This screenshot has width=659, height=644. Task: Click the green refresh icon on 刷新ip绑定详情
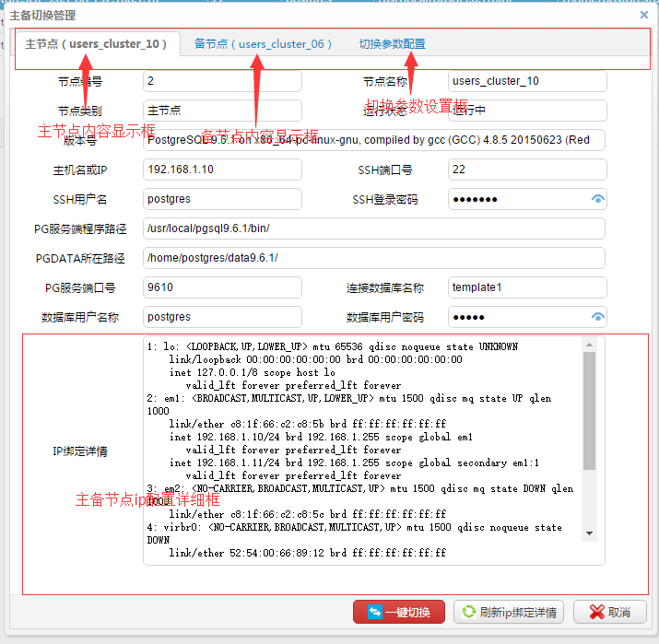(470, 612)
